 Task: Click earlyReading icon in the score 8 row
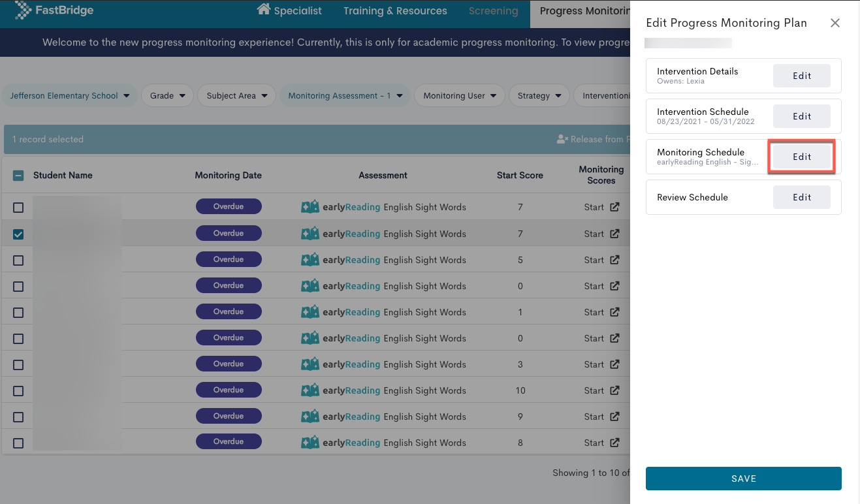(x=310, y=443)
